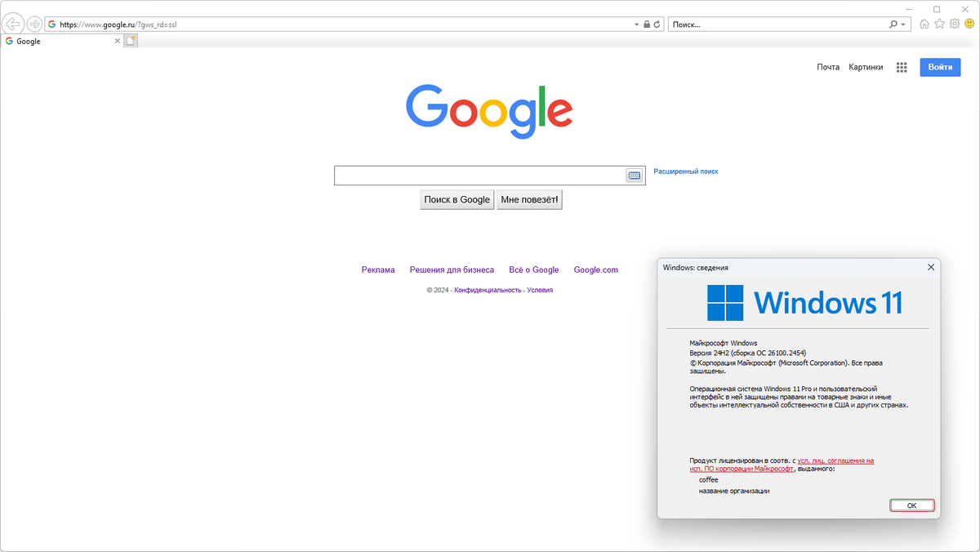Open the Google.com link
The width and height of the screenshot is (980, 552).
596,269
